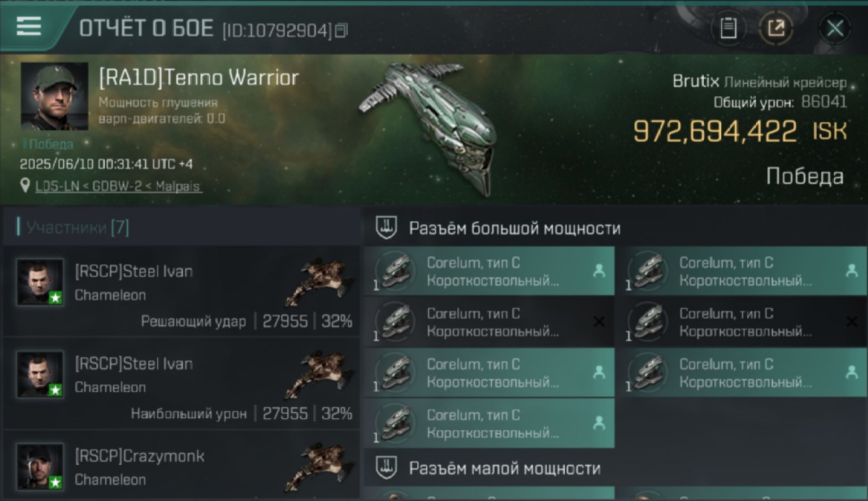Select Tenno Warrior's pilot portrait
Image resolution: width=868 pixels, height=501 pixels.
[x=54, y=96]
